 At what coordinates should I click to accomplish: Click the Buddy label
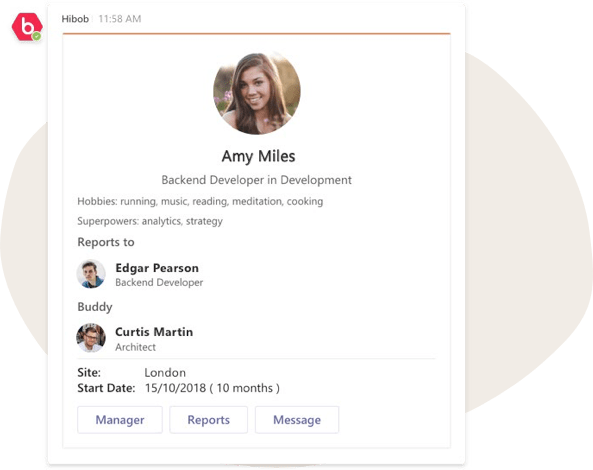(x=95, y=307)
